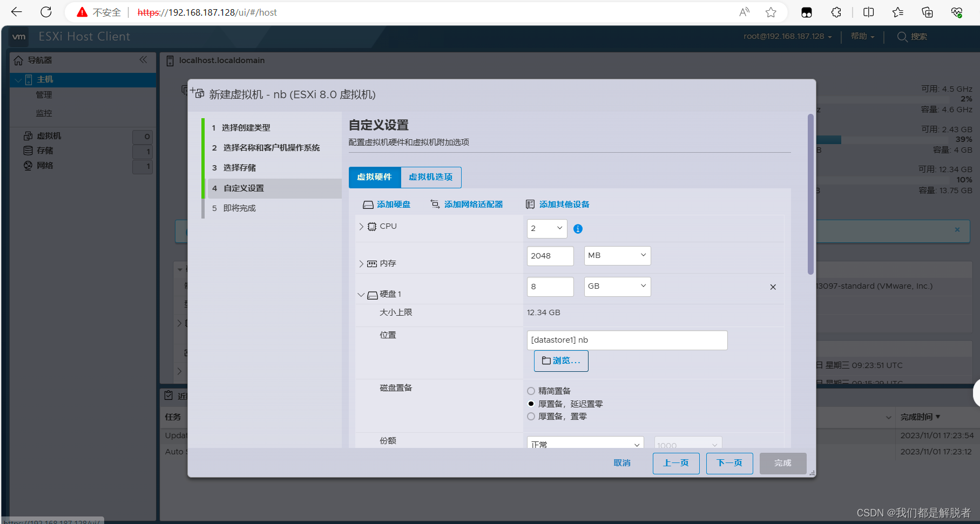
Task: Click the Add network adapter icon
Action: 435,204
